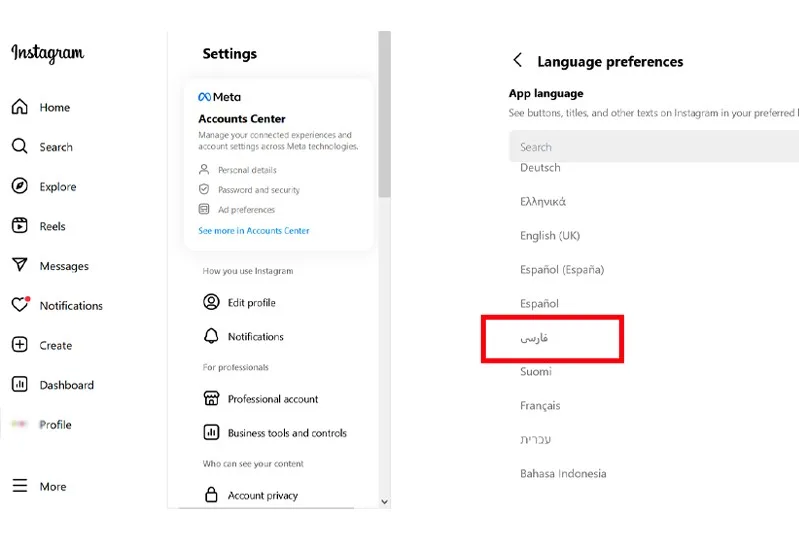Open Messages paper plane icon
Screen dimensions: 799x544
(19, 265)
